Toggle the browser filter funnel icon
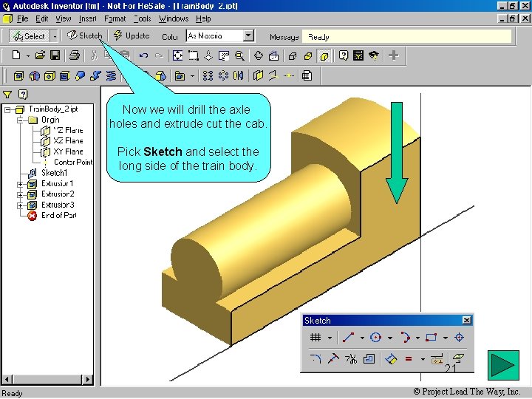This screenshot has width=532, height=399. click(7, 95)
